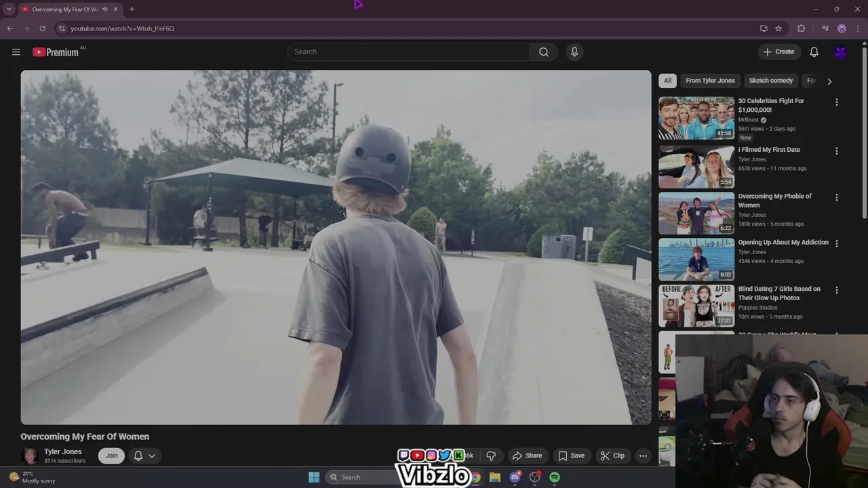Open the notification bell dropdown beside Join
This screenshot has width=868, height=488.
(144, 455)
